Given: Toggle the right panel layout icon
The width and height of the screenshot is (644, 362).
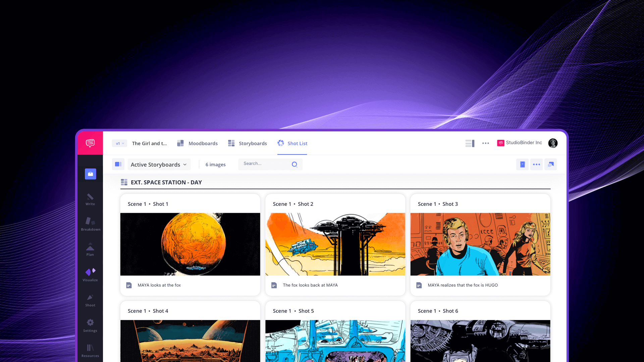Looking at the screenshot, I should pyautogui.click(x=470, y=143).
